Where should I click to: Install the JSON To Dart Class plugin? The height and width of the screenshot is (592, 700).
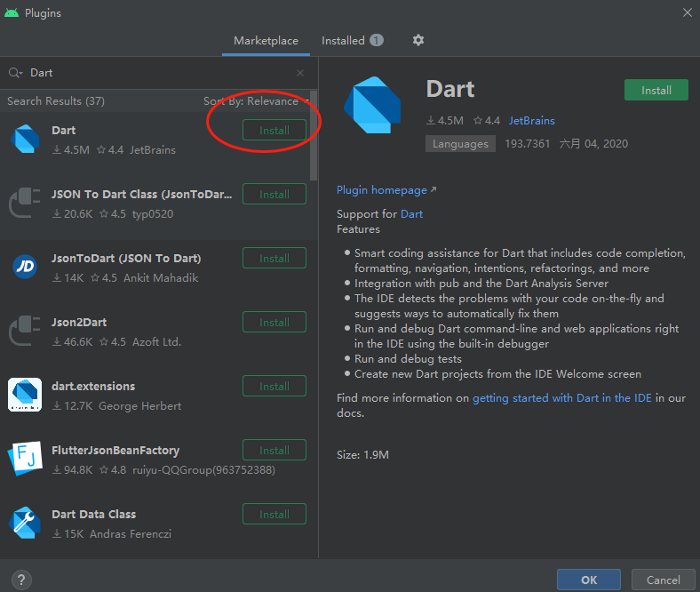[x=274, y=194]
